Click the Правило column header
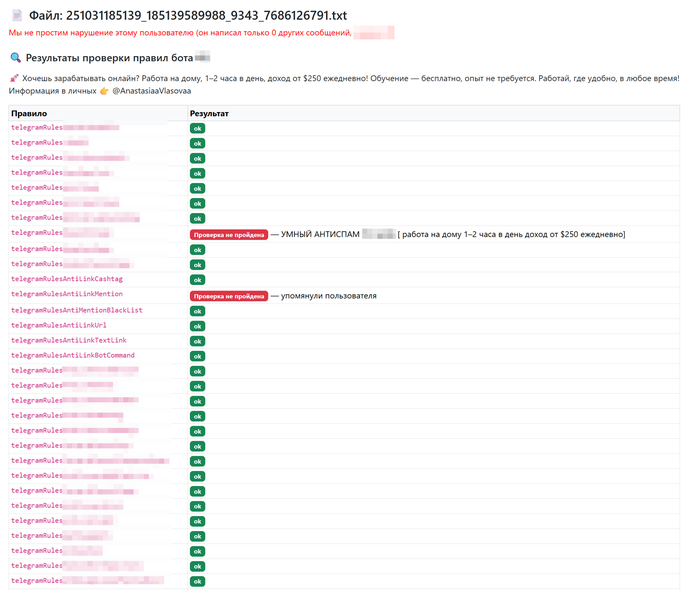The height and width of the screenshot is (590, 700). tap(30, 114)
